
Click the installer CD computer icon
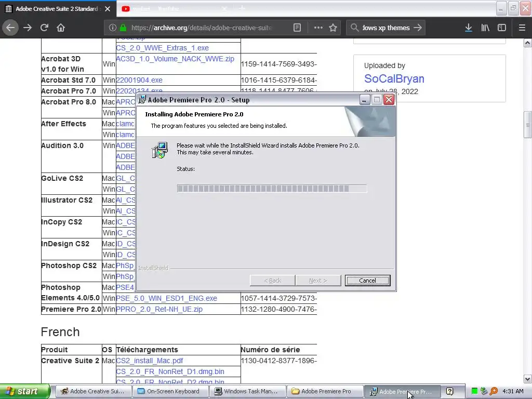(x=159, y=150)
